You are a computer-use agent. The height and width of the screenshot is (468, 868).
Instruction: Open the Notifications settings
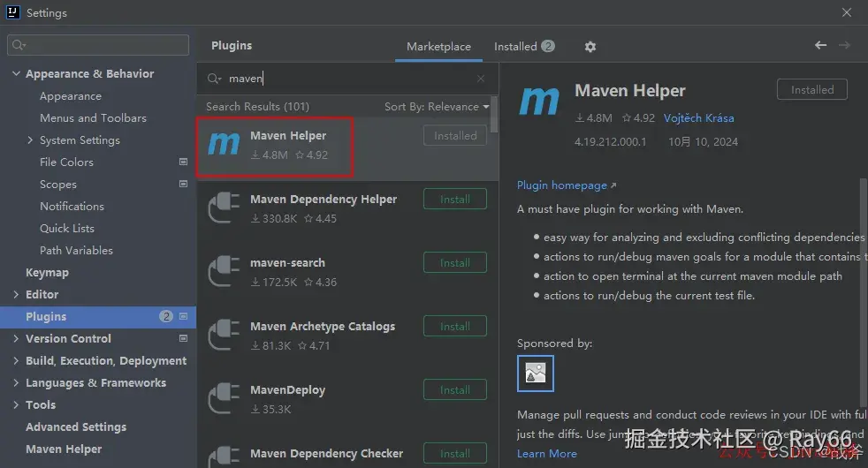72,206
